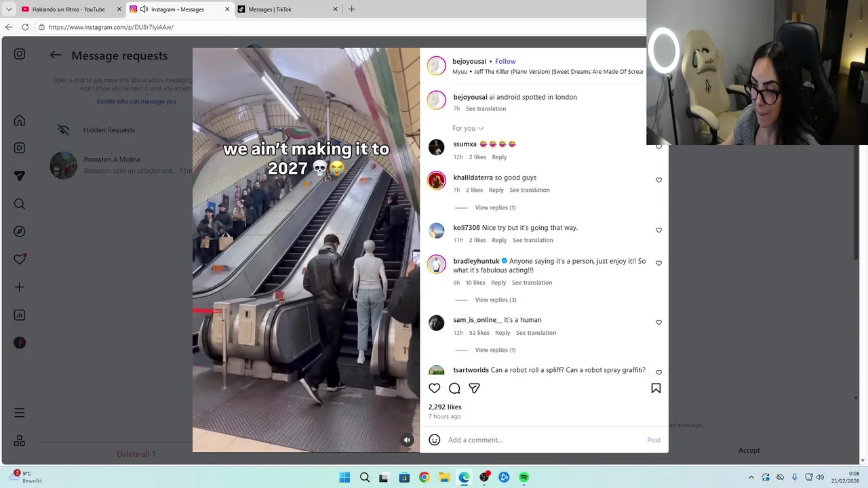View the 10 likes on bradleyhuntuk's comment
The height and width of the screenshot is (488, 868).
tap(475, 283)
